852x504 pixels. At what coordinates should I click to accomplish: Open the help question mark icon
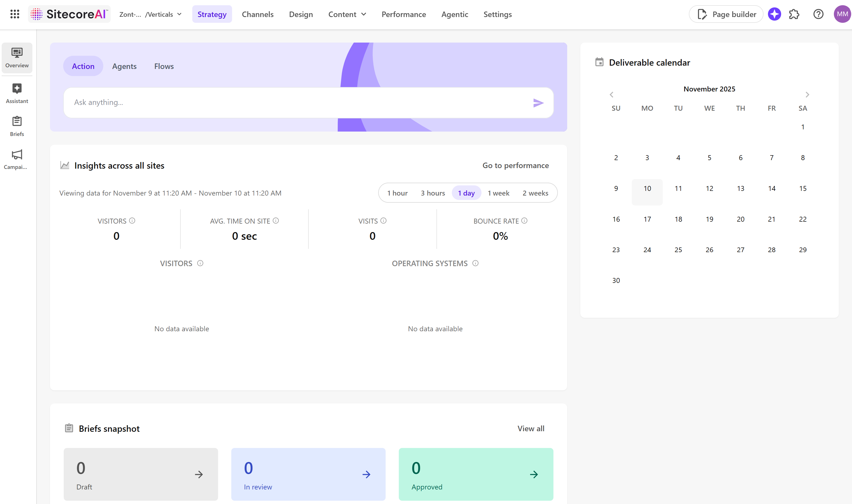pos(818,14)
